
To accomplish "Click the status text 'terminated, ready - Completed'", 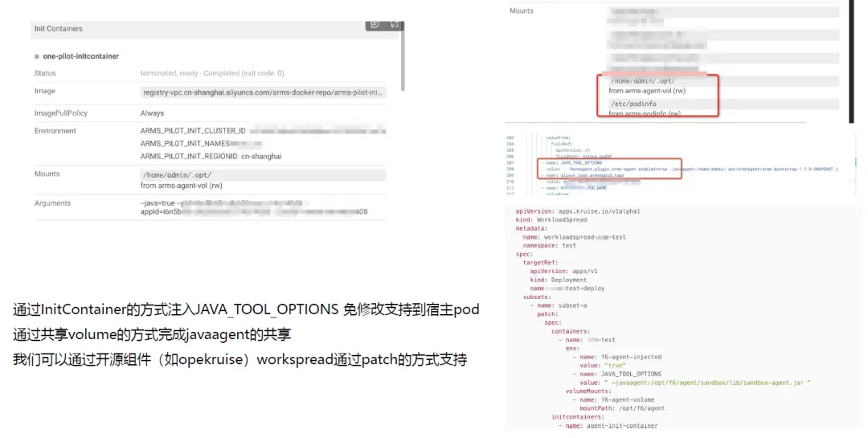I will coord(212,73).
